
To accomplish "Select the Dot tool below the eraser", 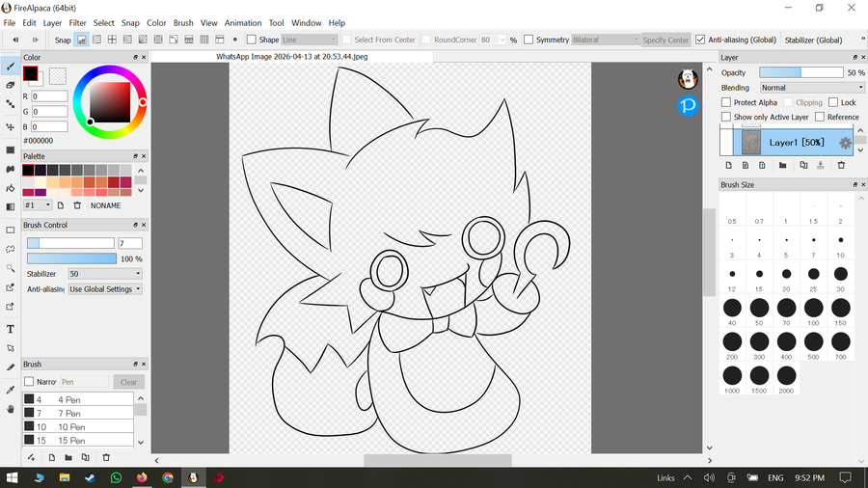I will pyautogui.click(x=10, y=104).
